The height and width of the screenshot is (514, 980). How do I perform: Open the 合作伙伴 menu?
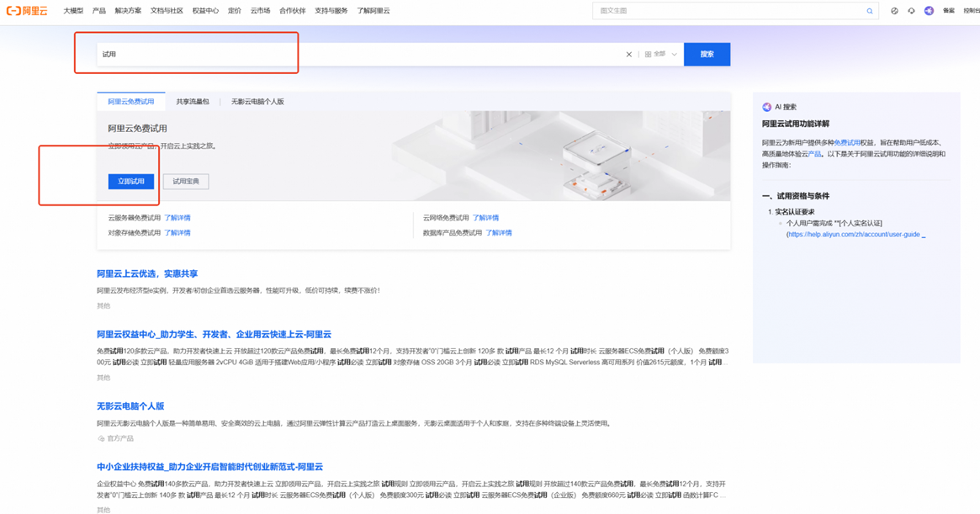(x=293, y=11)
